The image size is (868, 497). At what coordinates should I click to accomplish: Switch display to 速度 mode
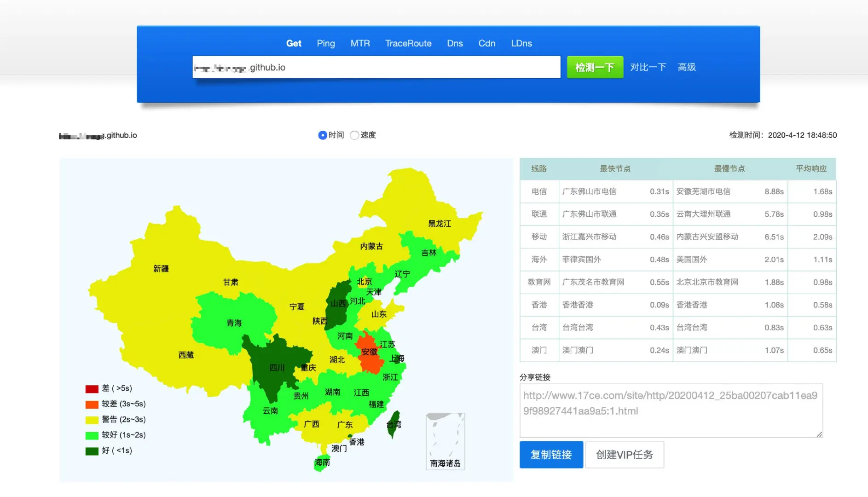coord(354,135)
